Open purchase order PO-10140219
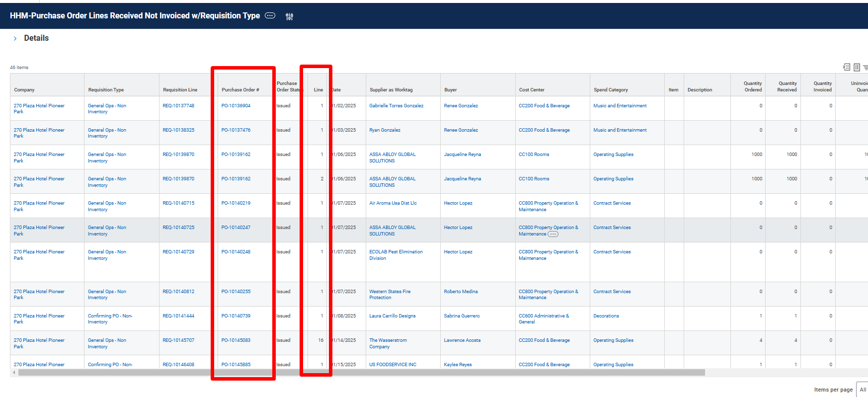The image size is (868, 397). (x=236, y=203)
